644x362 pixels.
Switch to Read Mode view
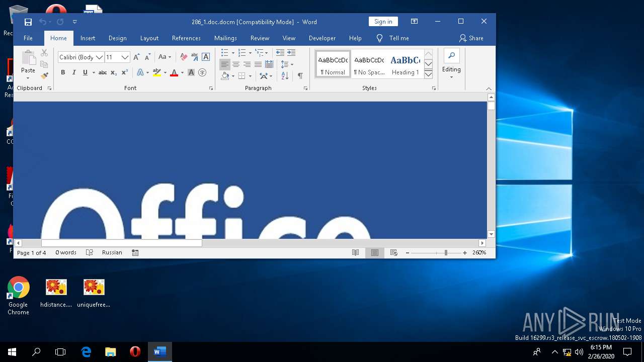coord(355,253)
